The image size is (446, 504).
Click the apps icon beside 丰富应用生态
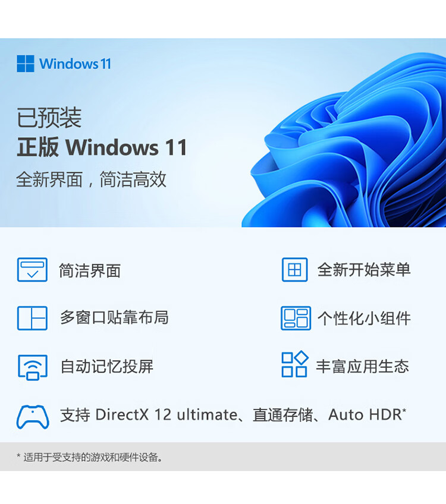[x=295, y=364]
